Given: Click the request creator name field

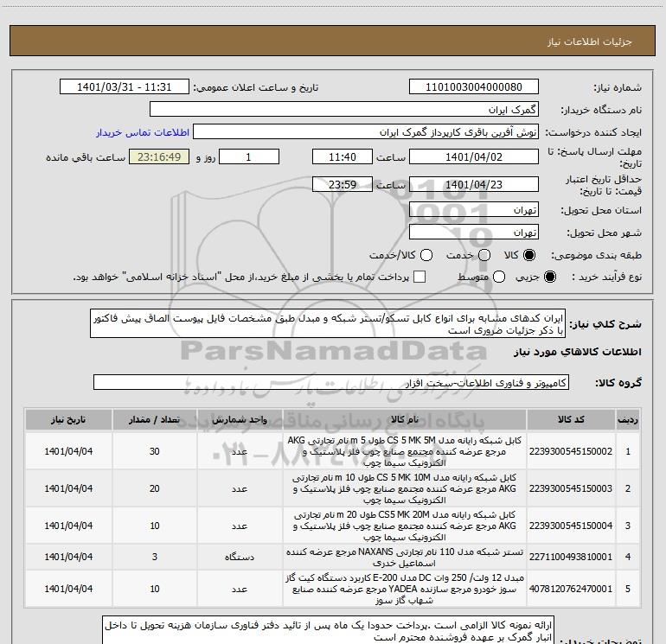Looking at the screenshot, I should pos(366,132).
